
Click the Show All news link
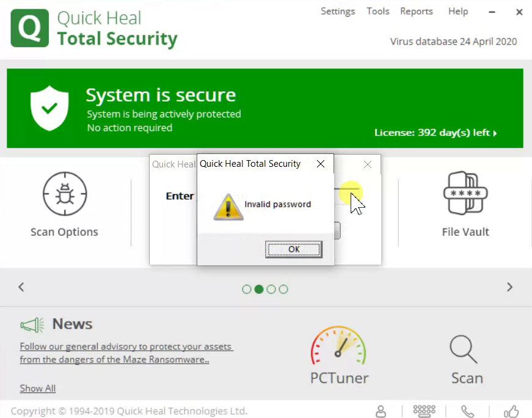pyautogui.click(x=38, y=388)
